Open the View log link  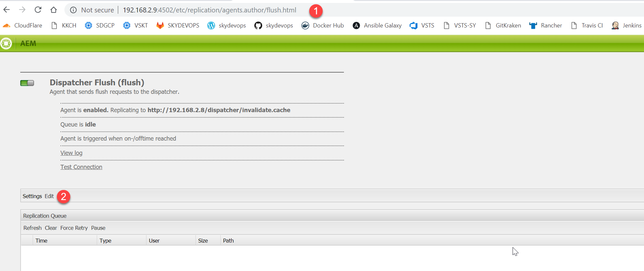tap(71, 153)
